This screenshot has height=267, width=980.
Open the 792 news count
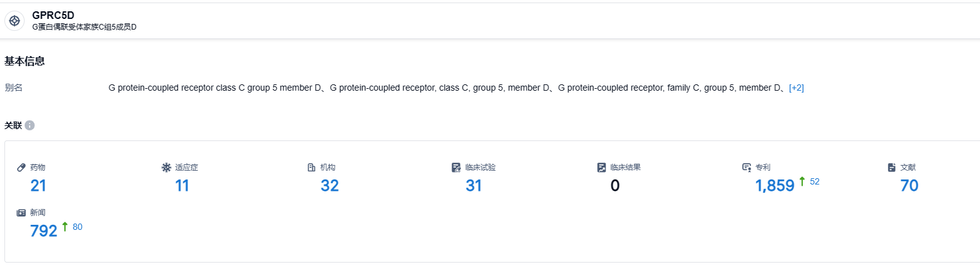click(x=44, y=231)
